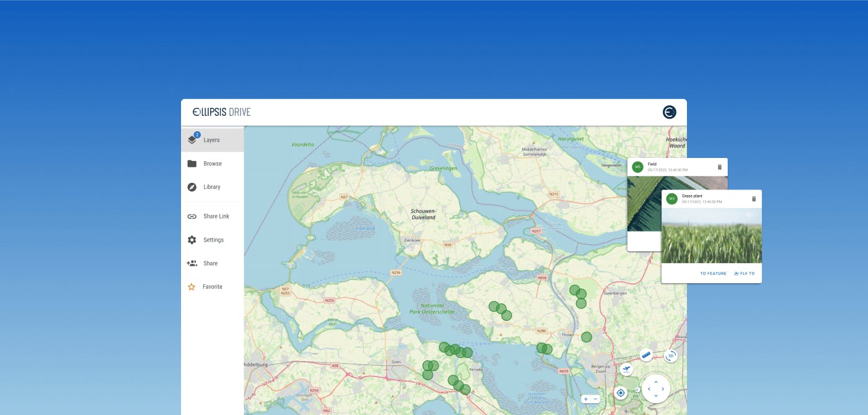868x415 pixels.
Task: Click the measure ruler tool
Action: (646, 355)
